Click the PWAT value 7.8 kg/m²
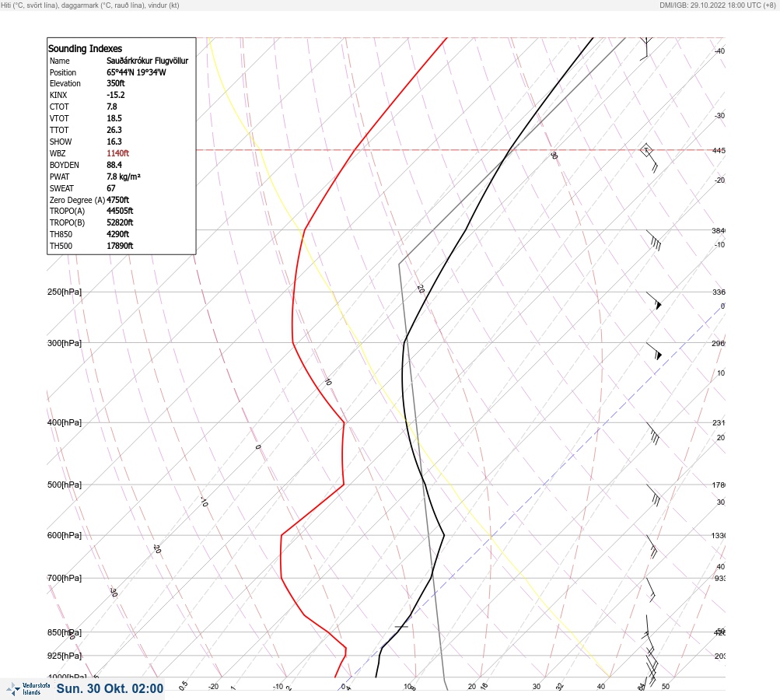 coord(124,177)
